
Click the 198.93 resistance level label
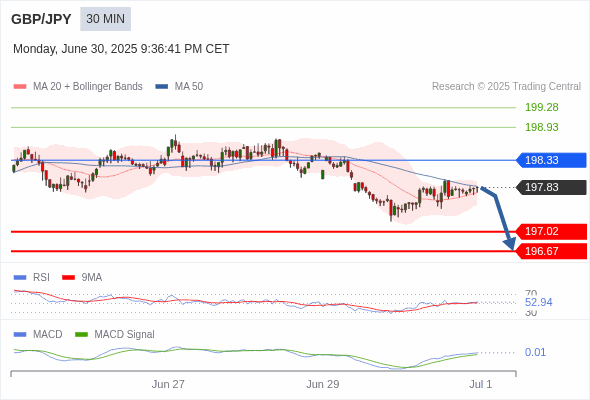point(541,127)
